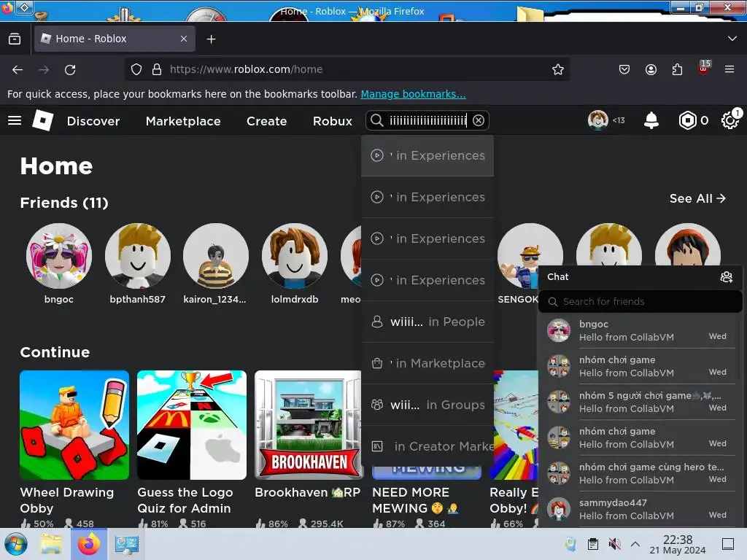Image resolution: width=747 pixels, height=560 pixels.
Task: Open the Roblox hamburger navigation menu
Action: (15, 120)
